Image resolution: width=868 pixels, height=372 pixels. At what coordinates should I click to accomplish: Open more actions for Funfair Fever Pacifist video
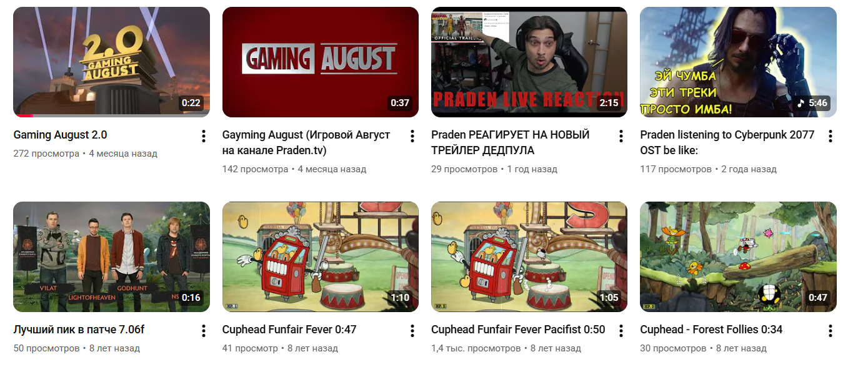[621, 331]
